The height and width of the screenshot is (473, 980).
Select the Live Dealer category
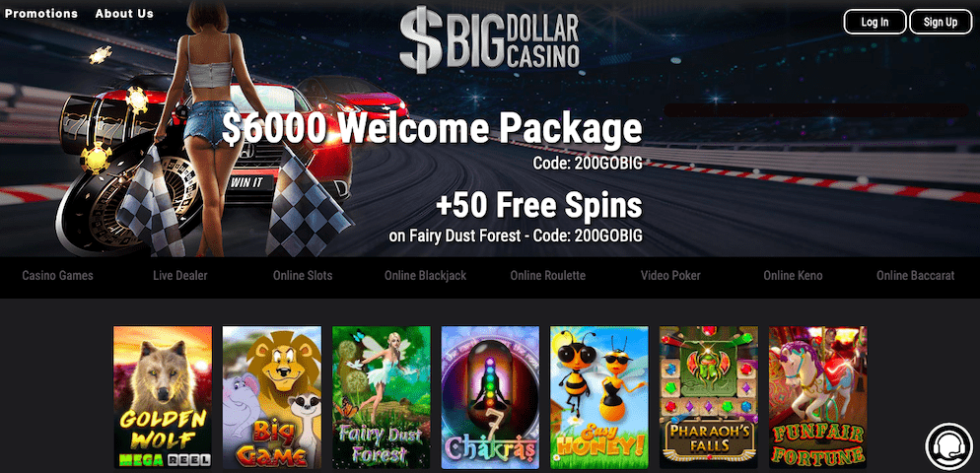(x=180, y=276)
